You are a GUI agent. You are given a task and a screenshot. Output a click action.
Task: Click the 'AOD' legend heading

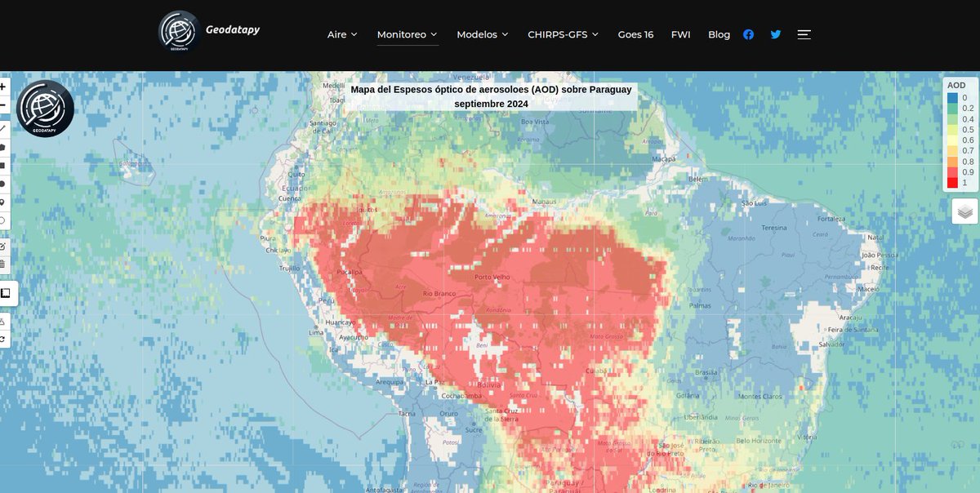957,85
